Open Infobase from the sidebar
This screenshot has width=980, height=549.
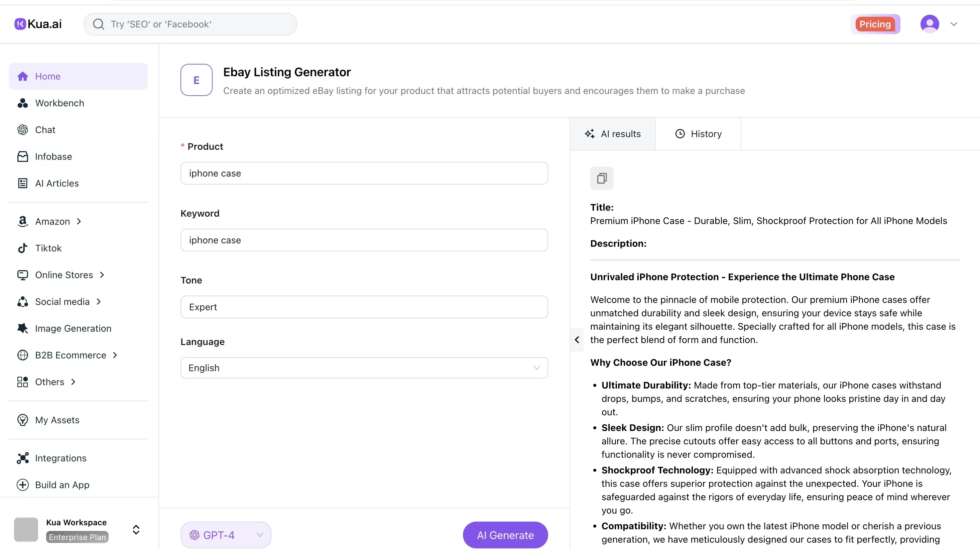[53, 156]
